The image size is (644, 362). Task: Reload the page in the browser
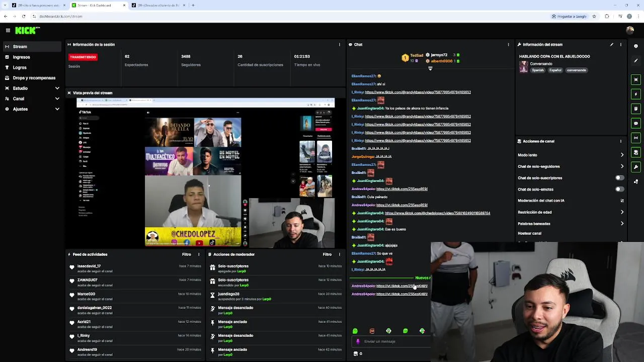point(23,16)
